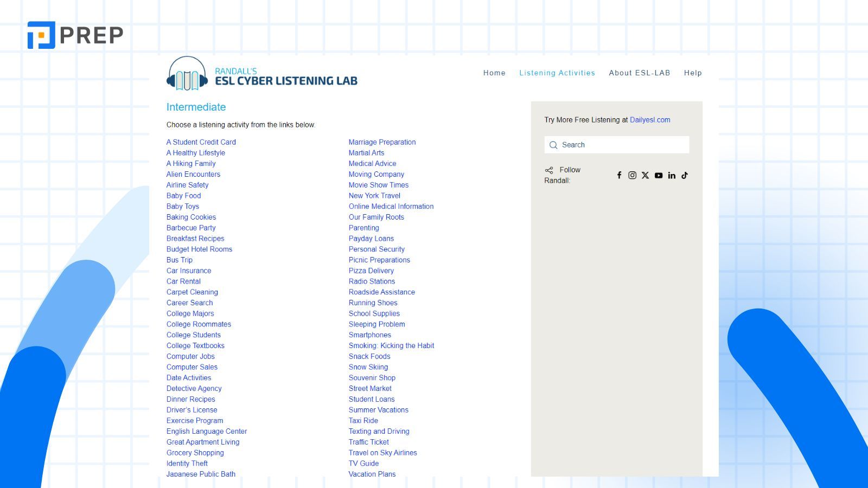Open A Healthy Lifestyle activity
The width and height of the screenshot is (868, 488).
(196, 153)
